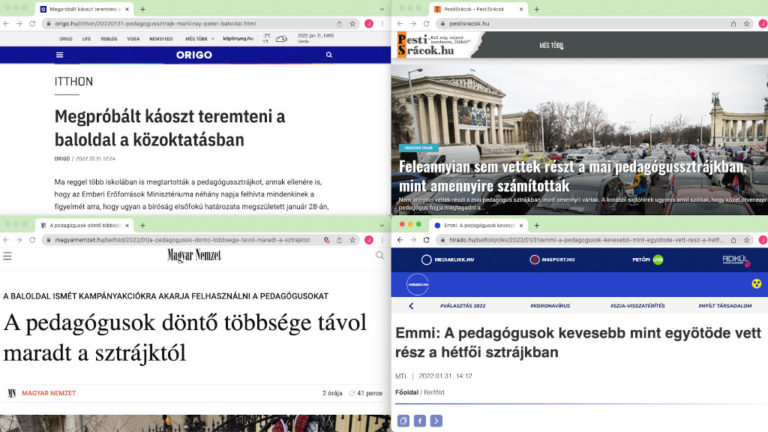Open tab list chevron in Magyar Nemzet window
The image size is (768, 432).
[x=382, y=225]
